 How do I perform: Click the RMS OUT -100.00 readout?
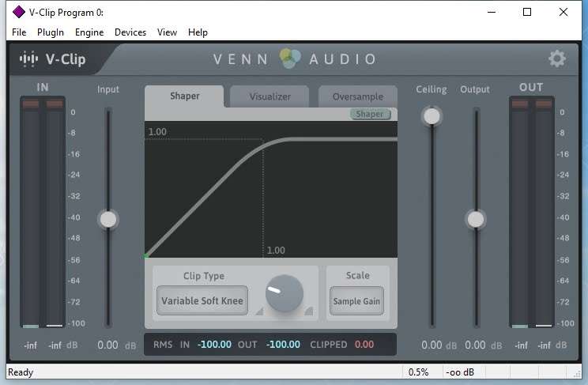coord(283,345)
